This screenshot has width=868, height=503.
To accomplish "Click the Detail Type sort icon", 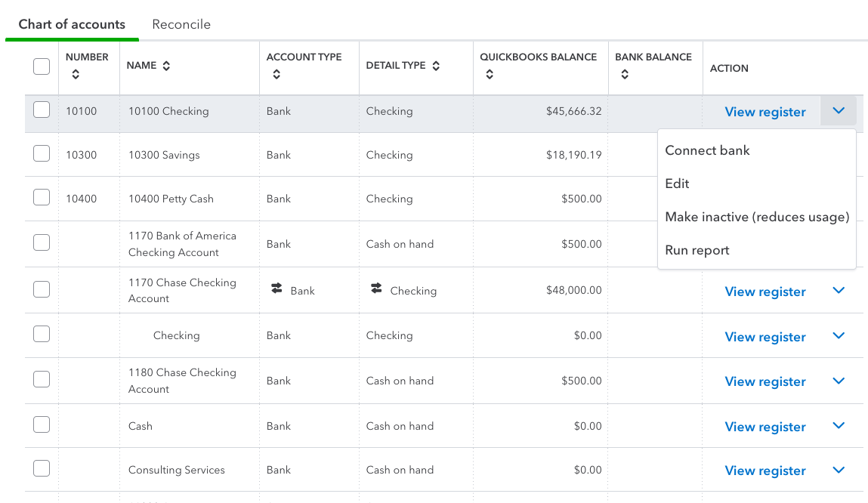I will (x=436, y=66).
